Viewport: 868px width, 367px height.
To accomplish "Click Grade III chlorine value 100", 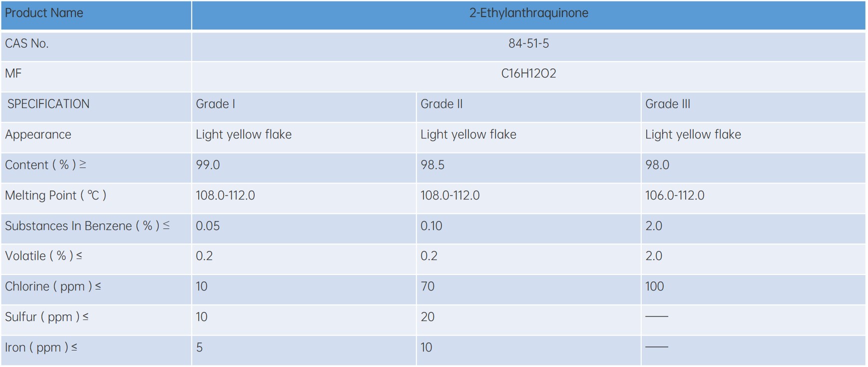I will pos(654,286).
